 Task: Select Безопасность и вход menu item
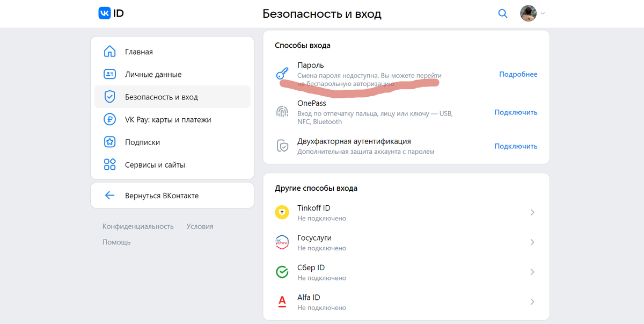[172, 97]
